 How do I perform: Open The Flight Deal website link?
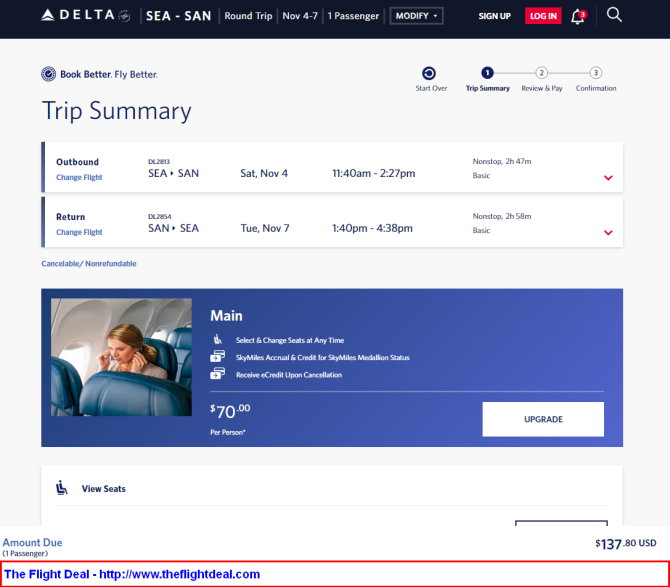pyautogui.click(x=132, y=574)
